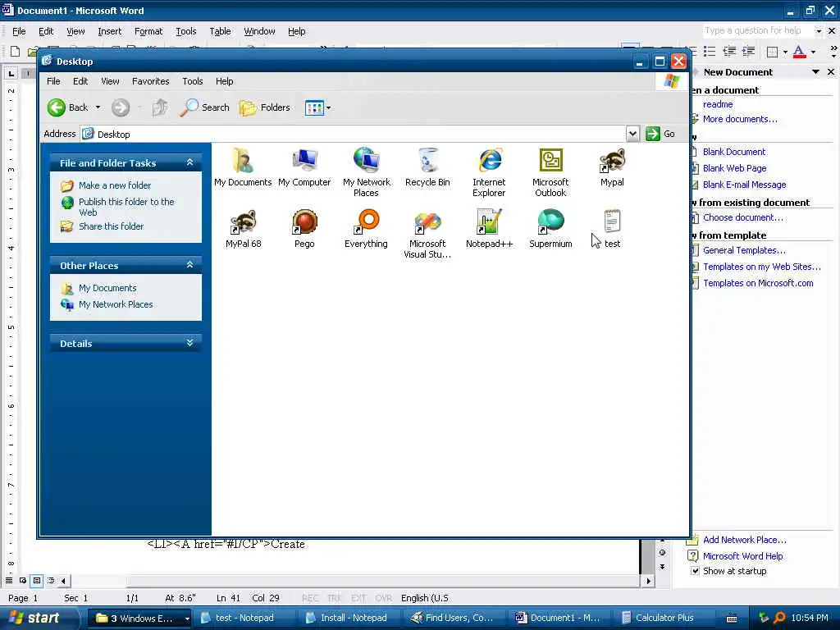
Task: Click the green Go button
Action: click(x=660, y=134)
